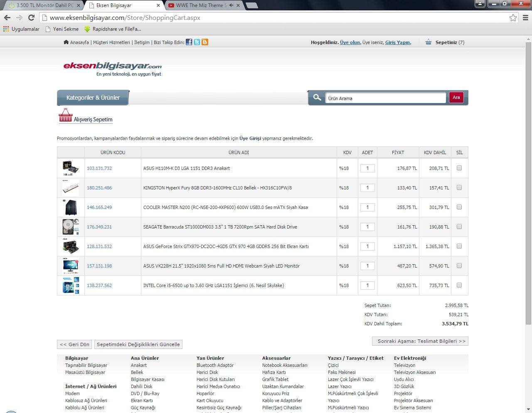
Task: Open product code 157.131.198 link
Action: (99, 266)
